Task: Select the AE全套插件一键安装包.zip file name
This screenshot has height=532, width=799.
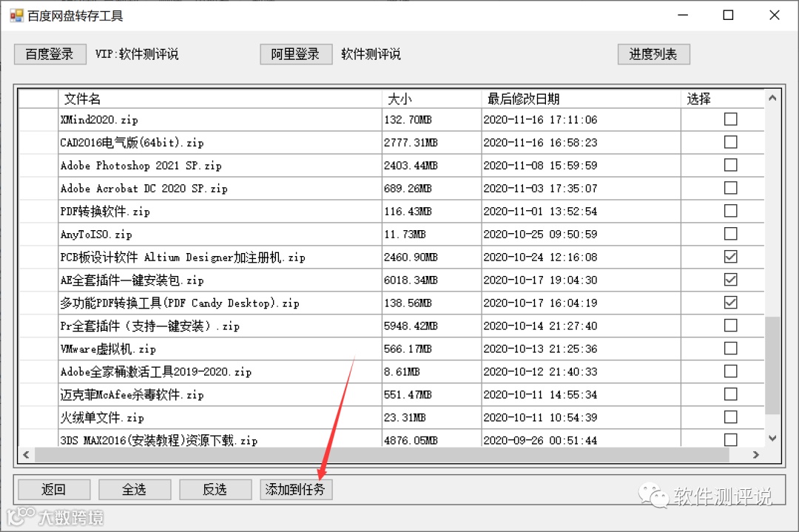Action: [132, 280]
